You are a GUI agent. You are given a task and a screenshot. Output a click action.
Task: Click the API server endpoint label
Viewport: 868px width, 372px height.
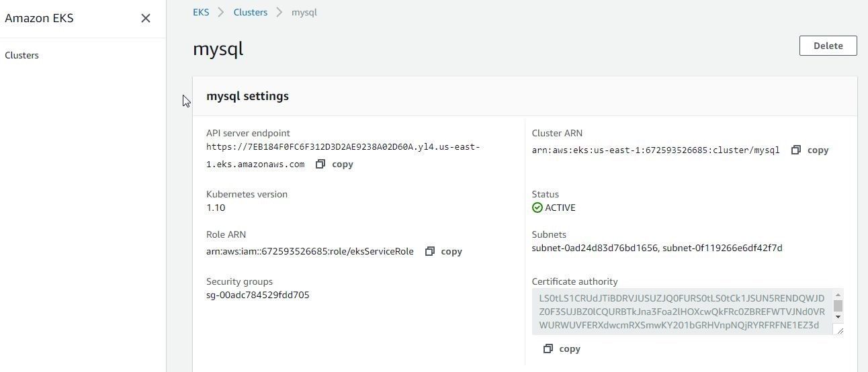click(x=248, y=133)
